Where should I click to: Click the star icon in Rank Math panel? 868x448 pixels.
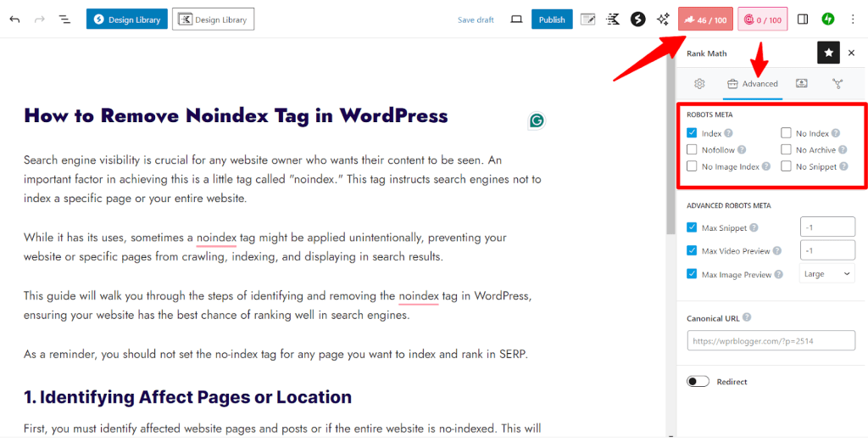pyautogui.click(x=828, y=53)
